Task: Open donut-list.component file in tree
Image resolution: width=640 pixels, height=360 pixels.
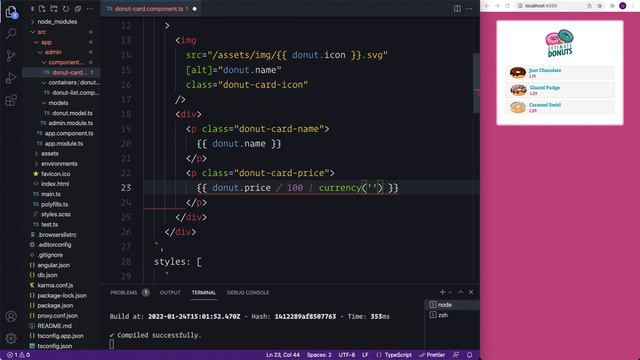Action: click(61, 93)
